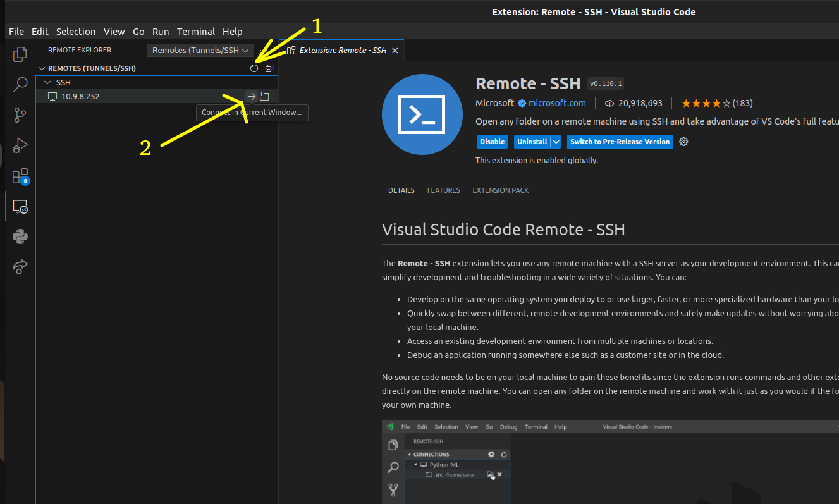The width and height of the screenshot is (839, 504).
Task: Switch to the EXTENSION PACK tab
Action: pyautogui.click(x=501, y=190)
